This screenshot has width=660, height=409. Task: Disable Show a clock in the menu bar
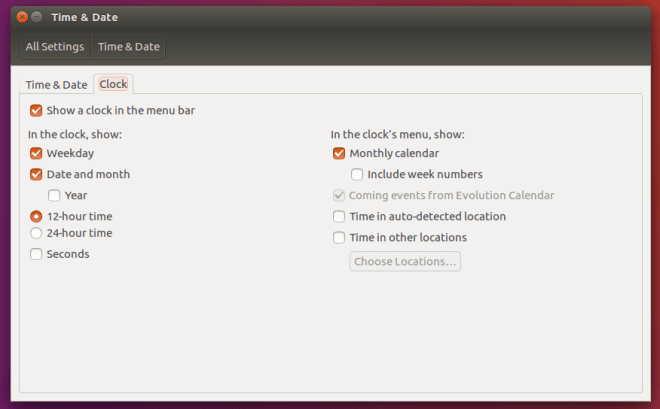pos(37,110)
